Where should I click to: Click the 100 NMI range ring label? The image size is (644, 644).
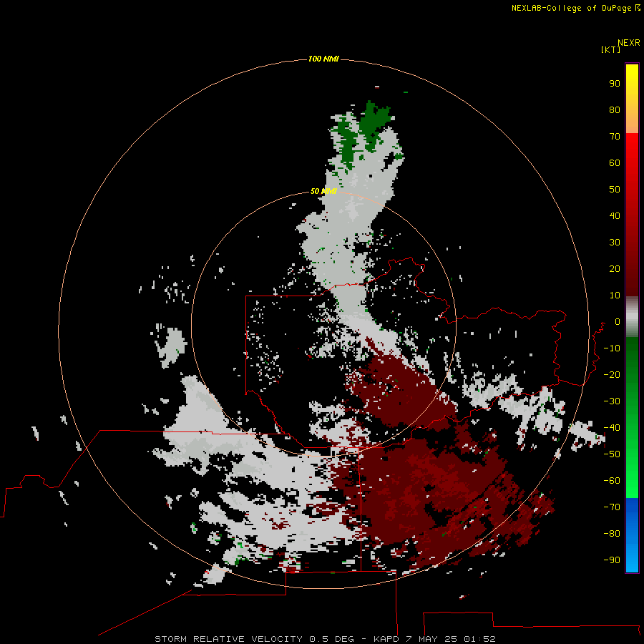click(x=323, y=59)
